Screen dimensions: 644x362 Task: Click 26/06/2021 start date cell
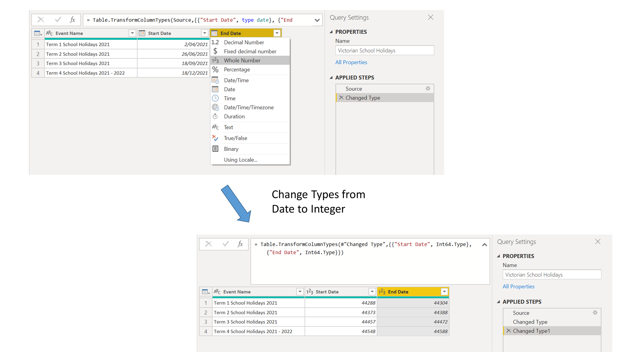pyautogui.click(x=173, y=54)
